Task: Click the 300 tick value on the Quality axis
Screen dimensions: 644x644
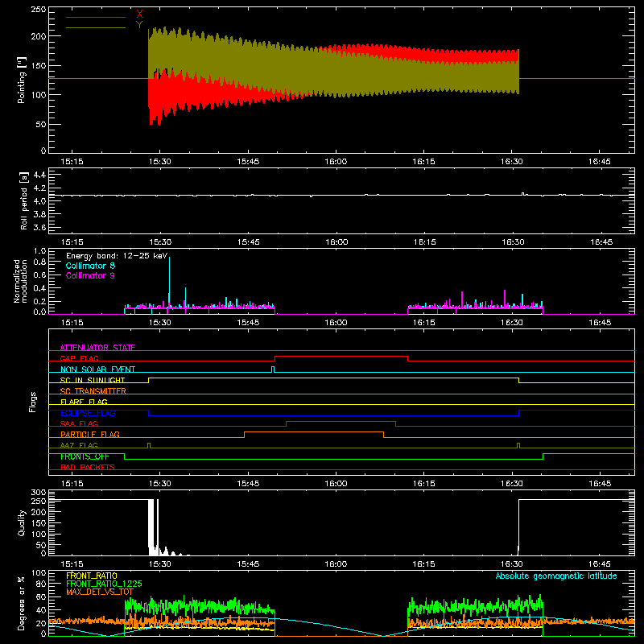Action: [x=38, y=493]
